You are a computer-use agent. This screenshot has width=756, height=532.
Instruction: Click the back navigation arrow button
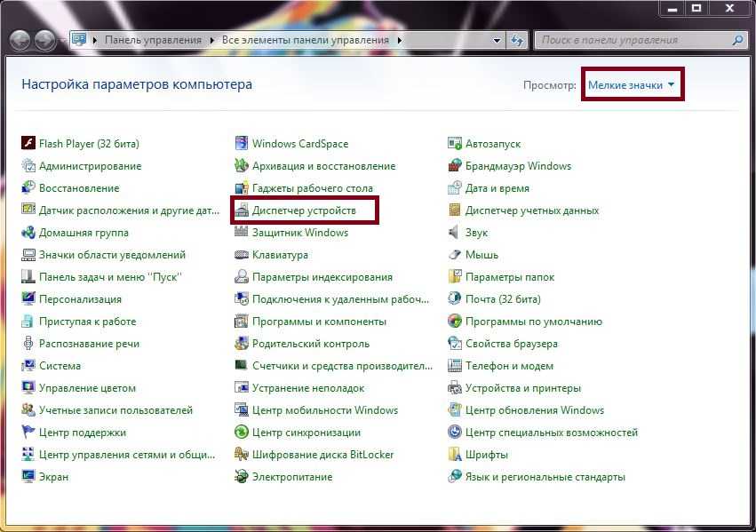click(20, 40)
